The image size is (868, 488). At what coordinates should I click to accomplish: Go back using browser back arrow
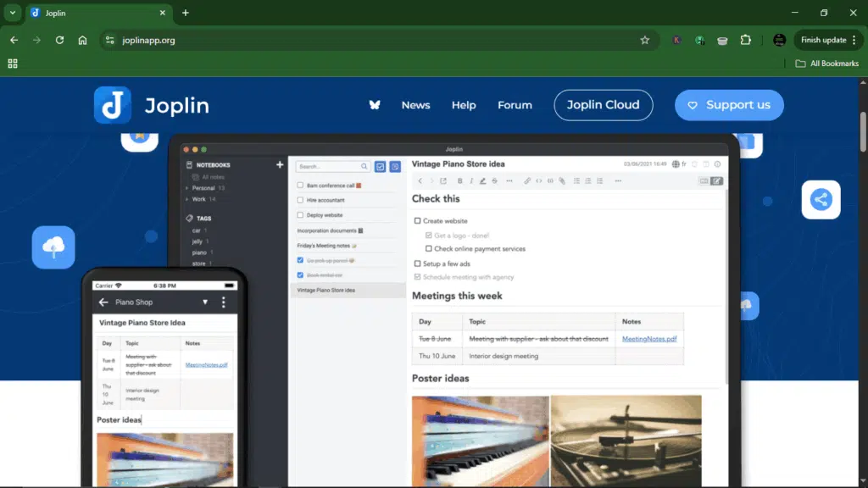tap(14, 40)
